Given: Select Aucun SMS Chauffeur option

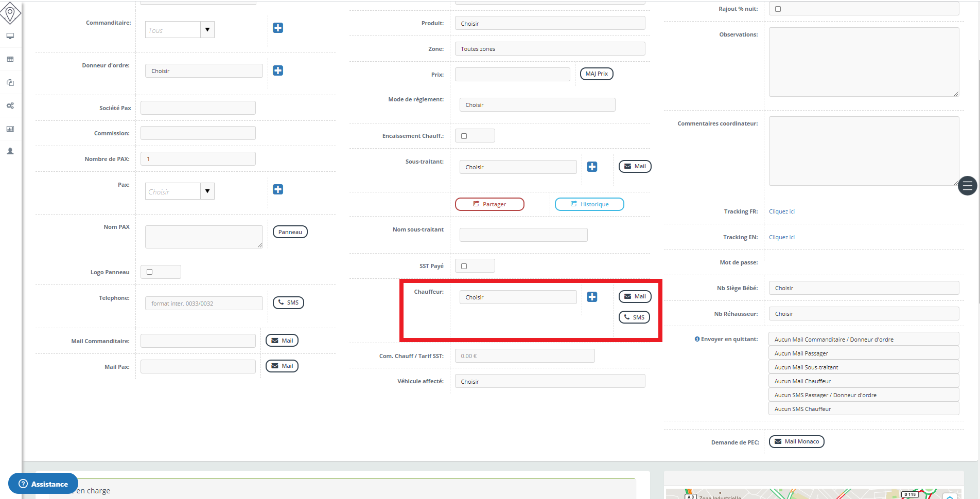Looking at the screenshot, I should click(863, 409).
